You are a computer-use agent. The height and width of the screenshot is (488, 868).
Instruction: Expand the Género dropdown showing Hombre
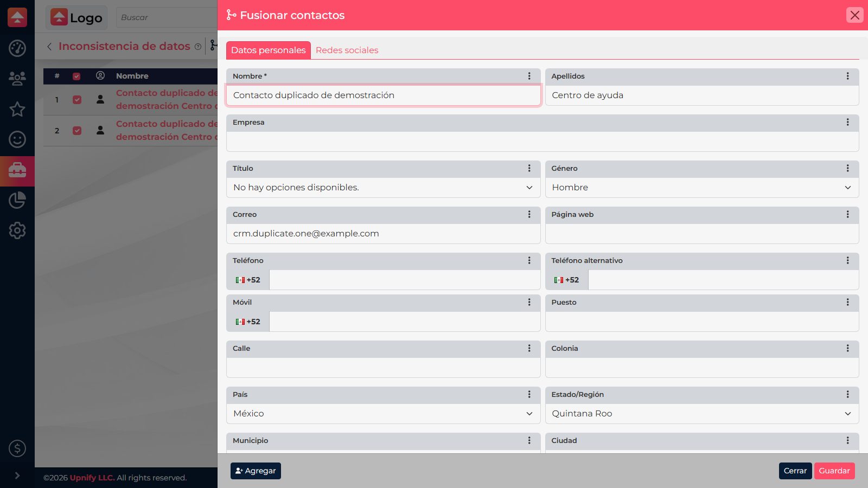pos(702,188)
